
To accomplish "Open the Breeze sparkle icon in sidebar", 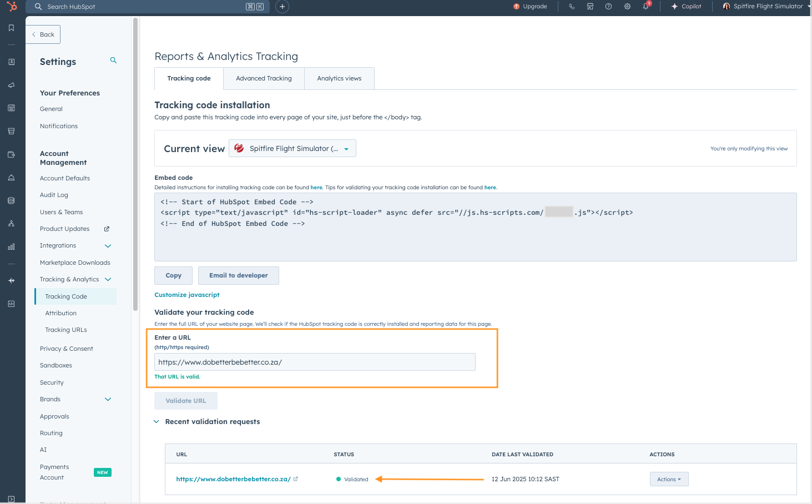I will click(11, 281).
